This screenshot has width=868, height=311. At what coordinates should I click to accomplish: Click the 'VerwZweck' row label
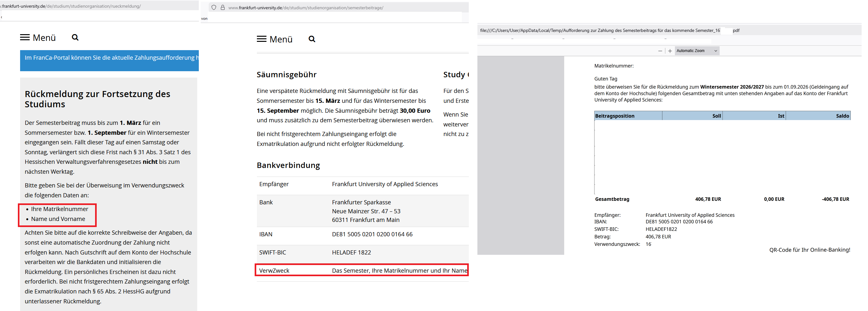click(x=274, y=270)
